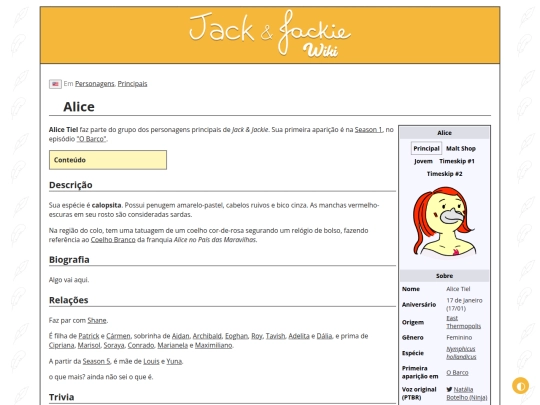Open the Marisol link
The height and width of the screenshot is (405, 540).
89,345
